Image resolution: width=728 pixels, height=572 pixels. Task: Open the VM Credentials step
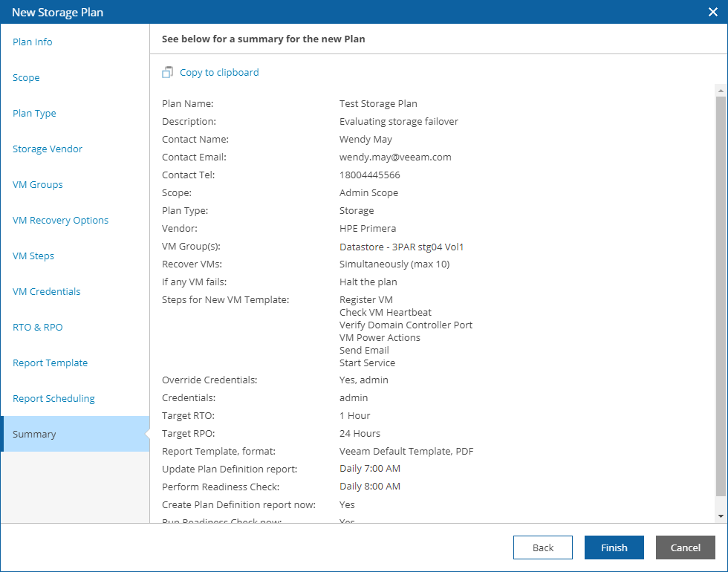[47, 292]
